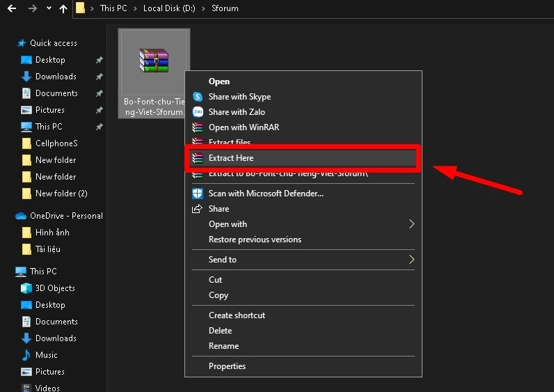Image resolution: width=554 pixels, height=392 pixels.
Task: Expand the chevron after Local Disk (D:)
Action: tap(203, 8)
